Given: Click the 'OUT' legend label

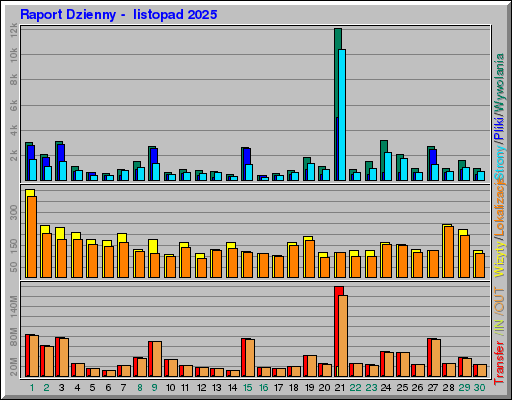Looking at the screenshot, I should click(x=500, y=300).
